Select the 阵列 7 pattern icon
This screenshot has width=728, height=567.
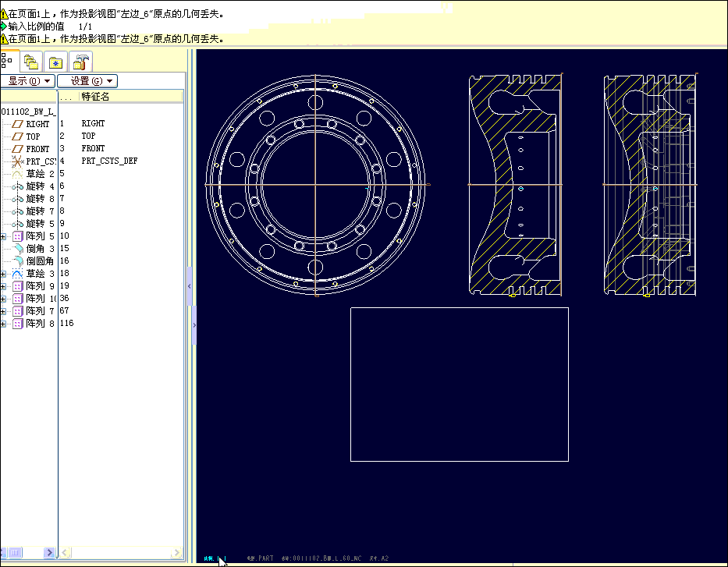[x=17, y=311]
